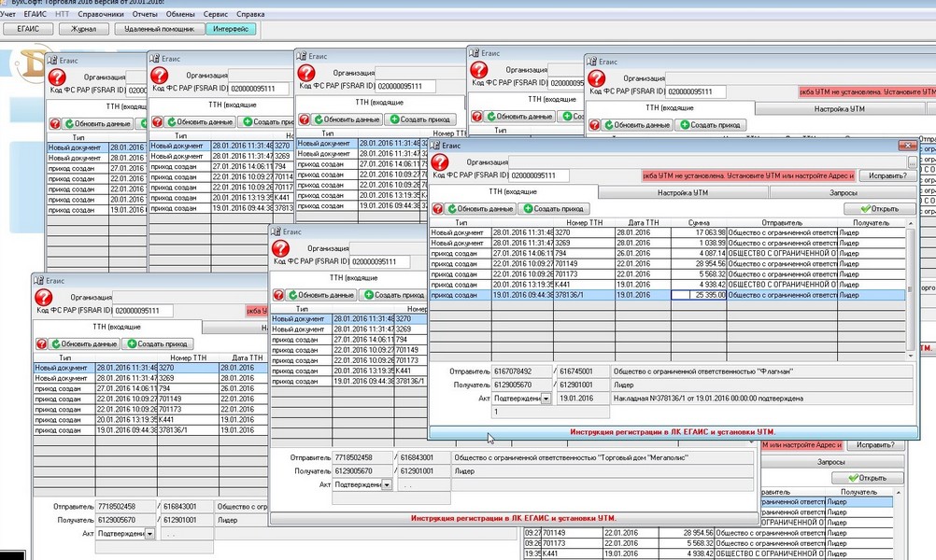Viewport: 936px width, 560px height.
Task: Open the Инструкция регистрации в ЛК ЕГАИС link in the active window
Action: point(673,432)
